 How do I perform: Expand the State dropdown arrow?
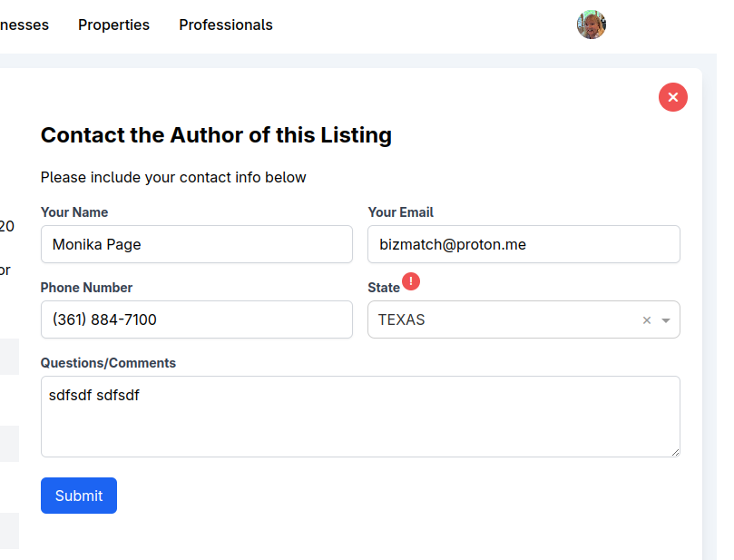(666, 320)
